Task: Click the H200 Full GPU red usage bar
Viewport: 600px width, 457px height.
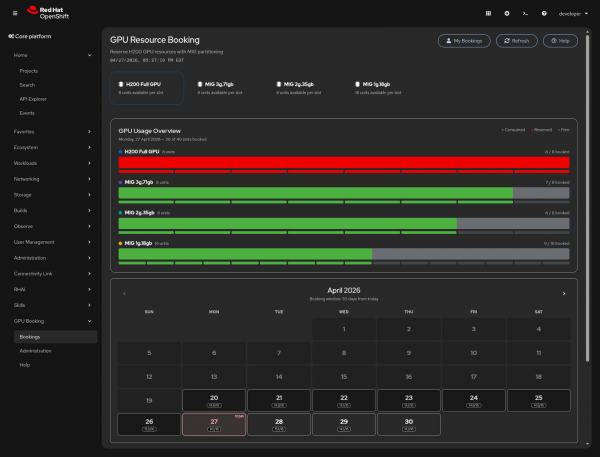Action: [x=344, y=163]
